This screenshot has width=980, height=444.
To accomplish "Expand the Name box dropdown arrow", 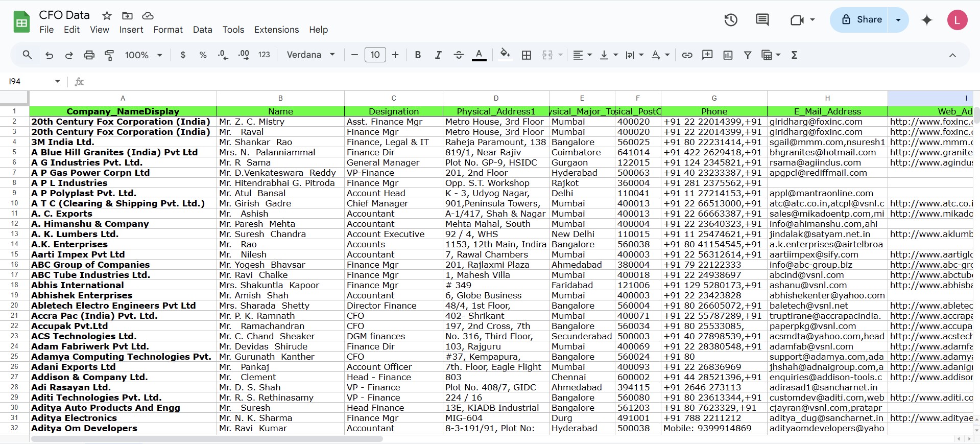I will (57, 81).
